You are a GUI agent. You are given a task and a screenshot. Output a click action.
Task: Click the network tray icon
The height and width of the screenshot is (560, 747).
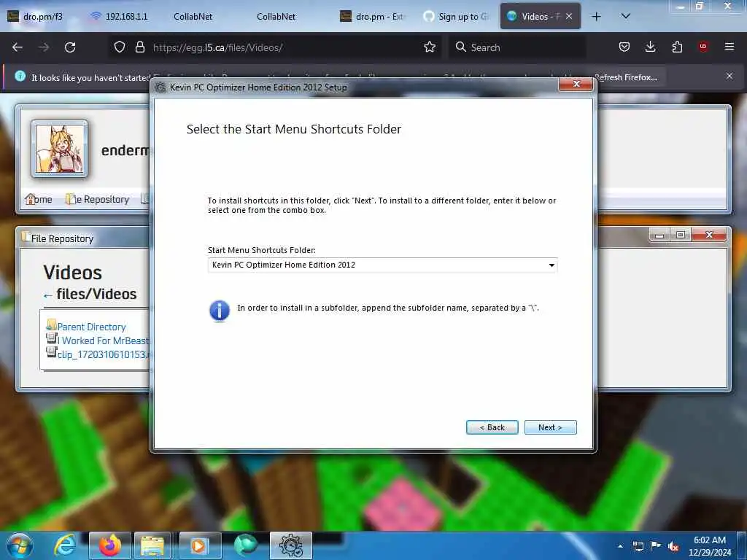638,546
